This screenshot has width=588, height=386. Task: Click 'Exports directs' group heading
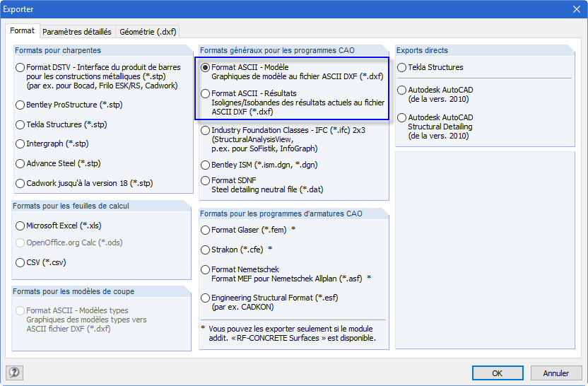422,50
